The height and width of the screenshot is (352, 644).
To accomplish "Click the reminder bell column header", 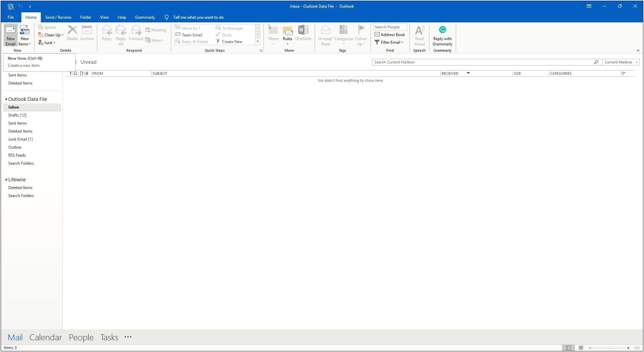I will [x=76, y=73].
